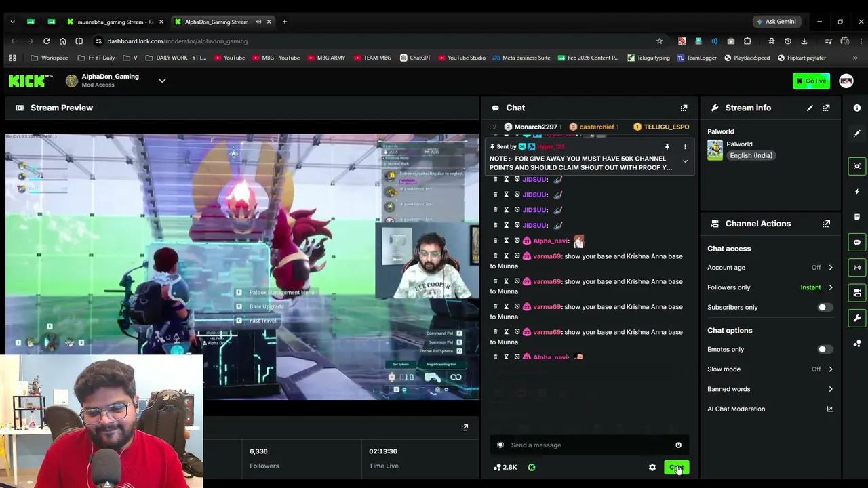Click the green Kick badge below chat
The image size is (868, 488).
pos(532,467)
